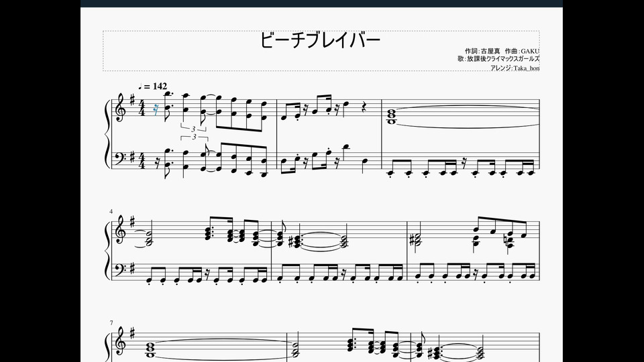Screen dimensions: 644x362
Task: Click measure number 4
Action: point(111,211)
